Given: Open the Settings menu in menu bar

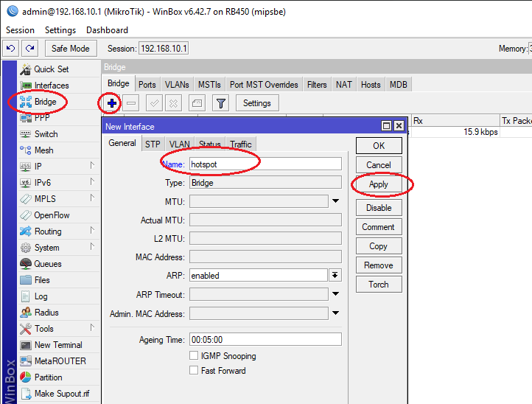Looking at the screenshot, I should (x=60, y=30).
